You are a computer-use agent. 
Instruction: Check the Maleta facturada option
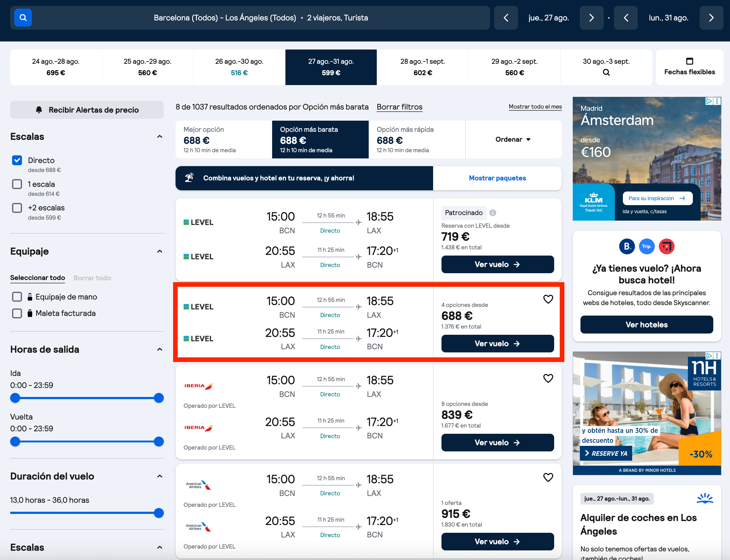coord(17,313)
